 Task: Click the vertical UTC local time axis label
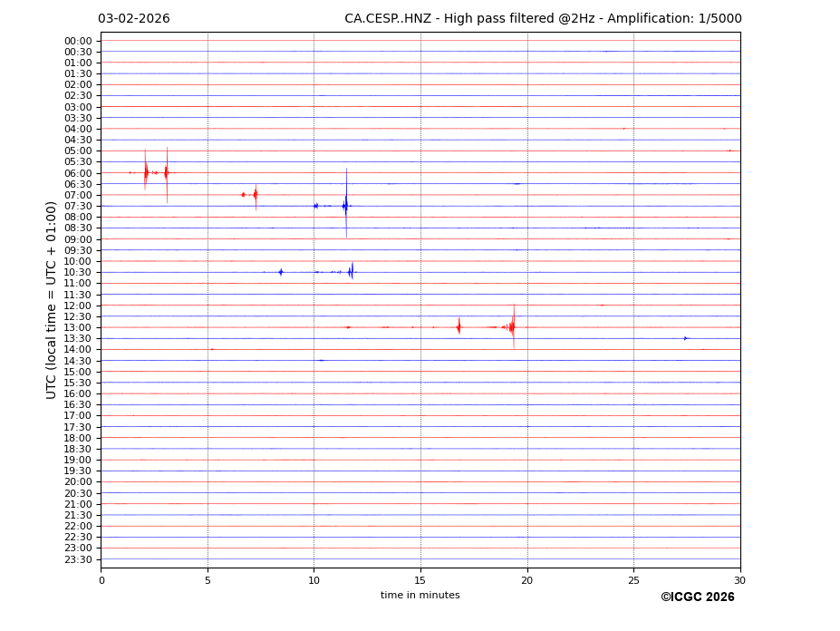coord(52,299)
